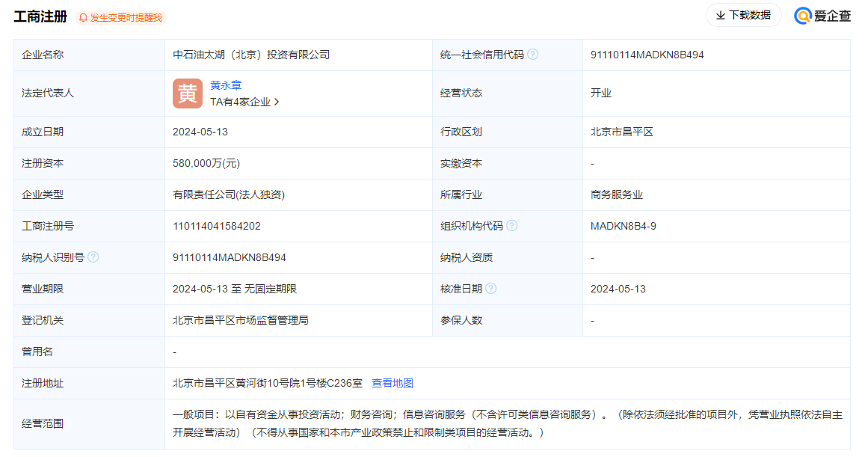Image resolution: width=868 pixels, height=457 pixels.
Task: Click 开业 business status value
Action: click(601, 93)
